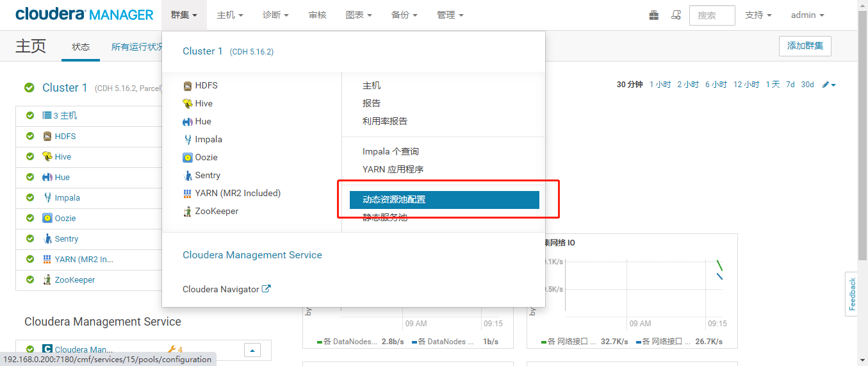The height and width of the screenshot is (366, 868).
Task: Choose Impala 个查询 in the menu
Action: click(x=391, y=151)
